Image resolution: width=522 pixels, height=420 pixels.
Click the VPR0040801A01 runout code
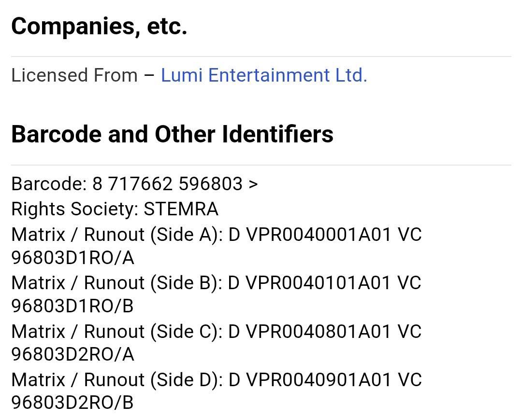tap(319, 332)
